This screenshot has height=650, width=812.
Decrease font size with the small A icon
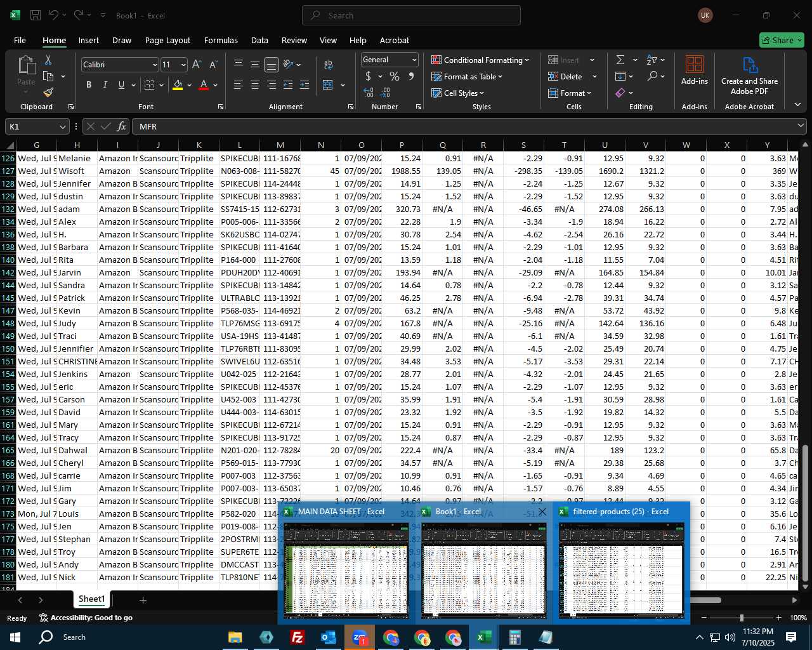click(x=213, y=65)
